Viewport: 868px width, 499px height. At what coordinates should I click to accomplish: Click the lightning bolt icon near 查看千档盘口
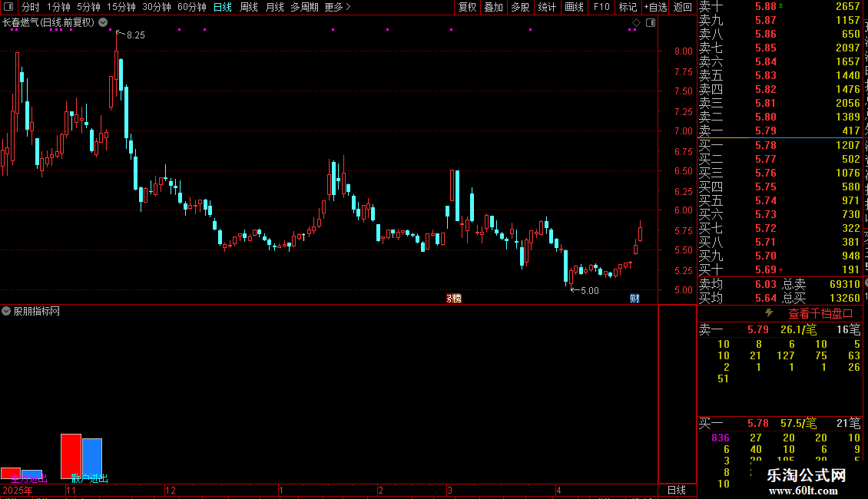[769, 313]
